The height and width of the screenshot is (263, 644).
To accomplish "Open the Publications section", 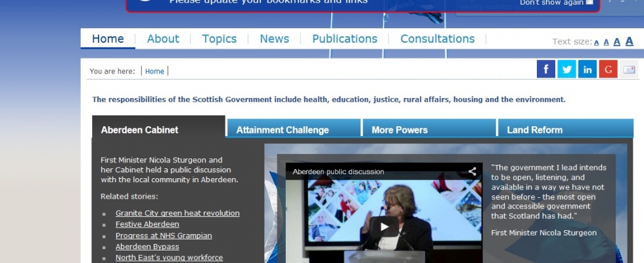I will (345, 39).
